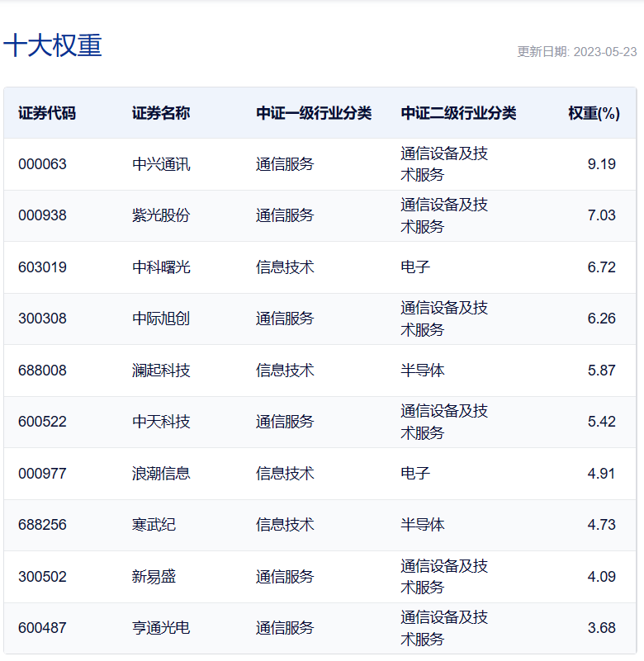Select stock code 603019
The image size is (644, 661).
(42, 267)
